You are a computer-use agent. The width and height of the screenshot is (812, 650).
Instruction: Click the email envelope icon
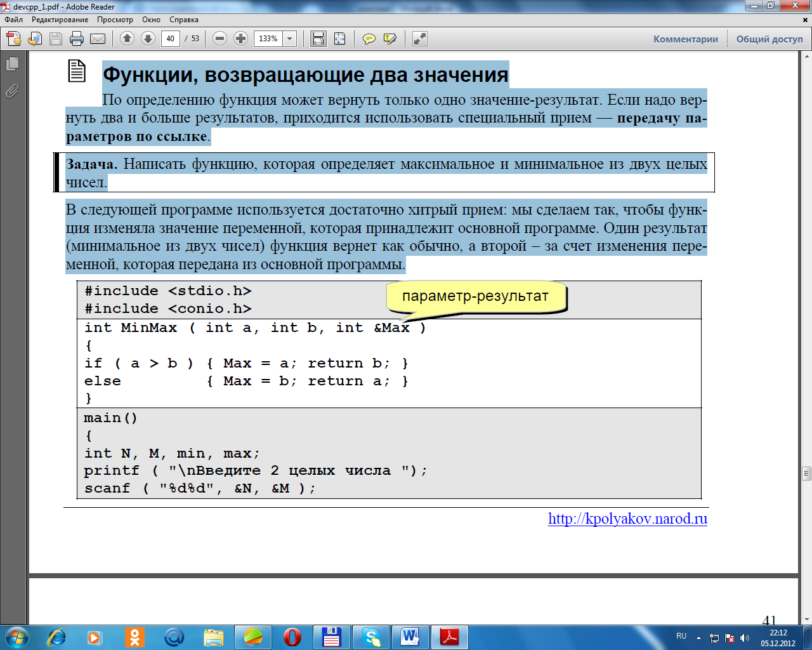click(x=98, y=39)
